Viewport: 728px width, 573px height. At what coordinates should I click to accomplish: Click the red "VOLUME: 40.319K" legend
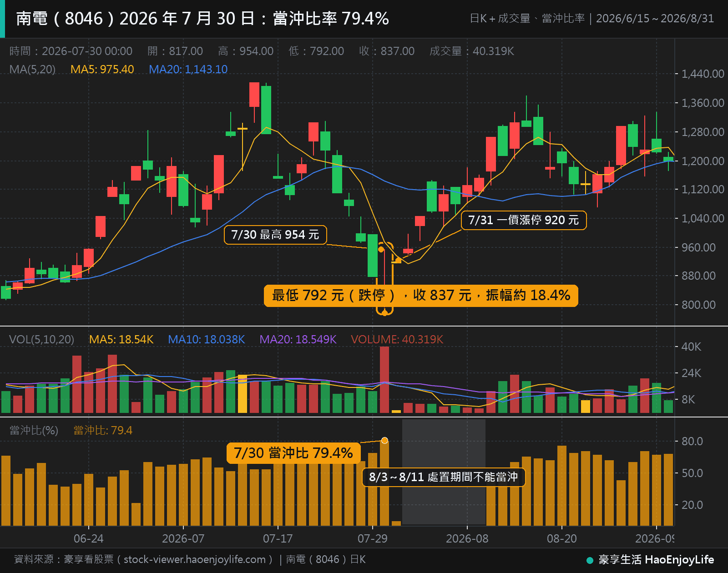tap(397, 339)
